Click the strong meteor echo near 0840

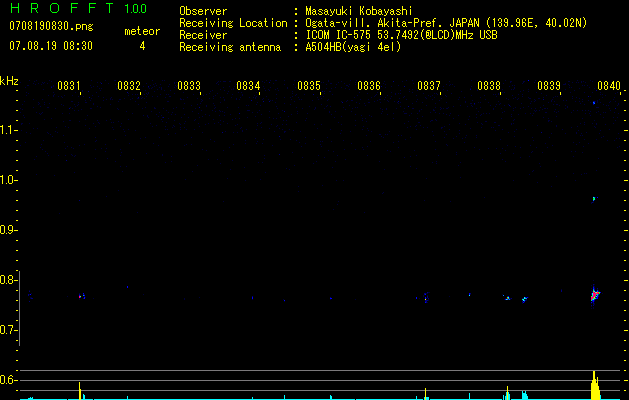coord(595,296)
